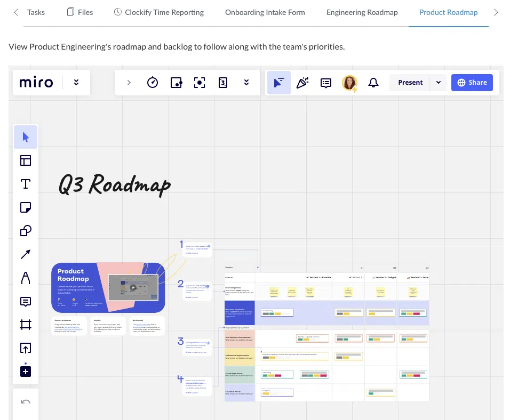Choose the Shapes tool

point(25,231)
